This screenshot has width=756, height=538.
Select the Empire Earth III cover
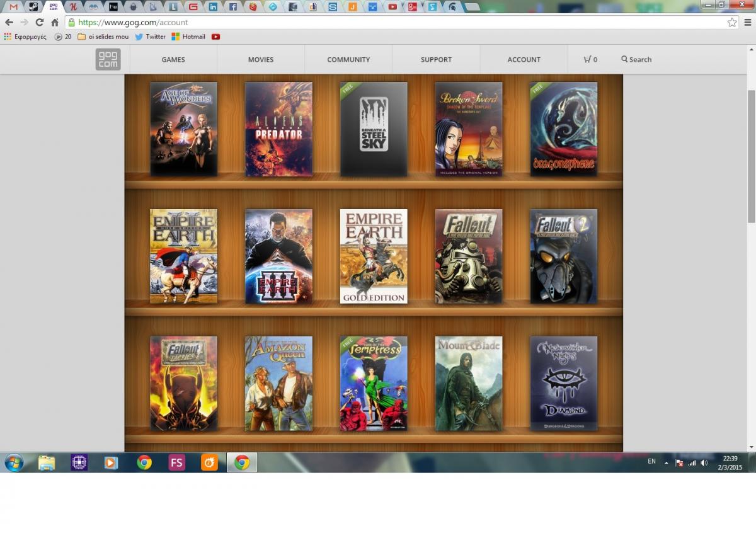point(278,256)
